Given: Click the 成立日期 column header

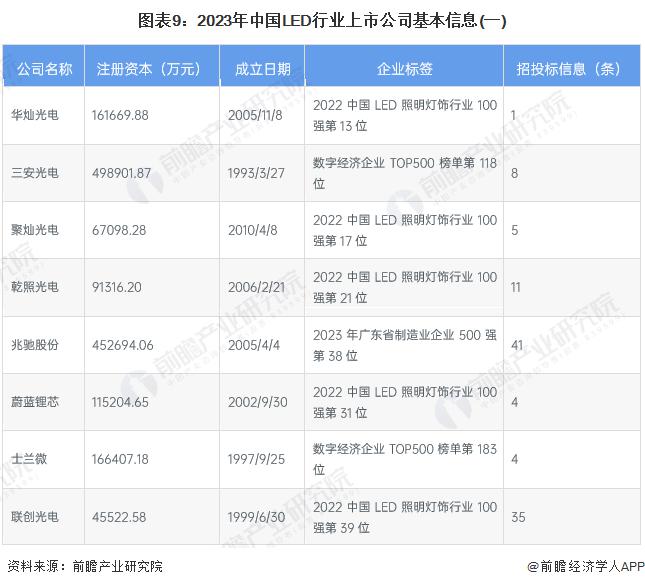Looking at the screenshot, I should tap(262, 69).
